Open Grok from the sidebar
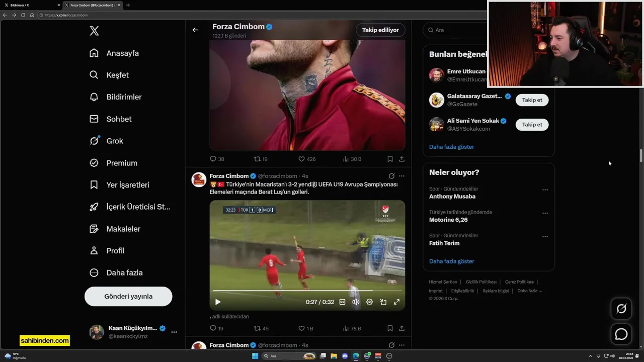The image size is (644, 362). pyautogui.click(x=106, y=141)
